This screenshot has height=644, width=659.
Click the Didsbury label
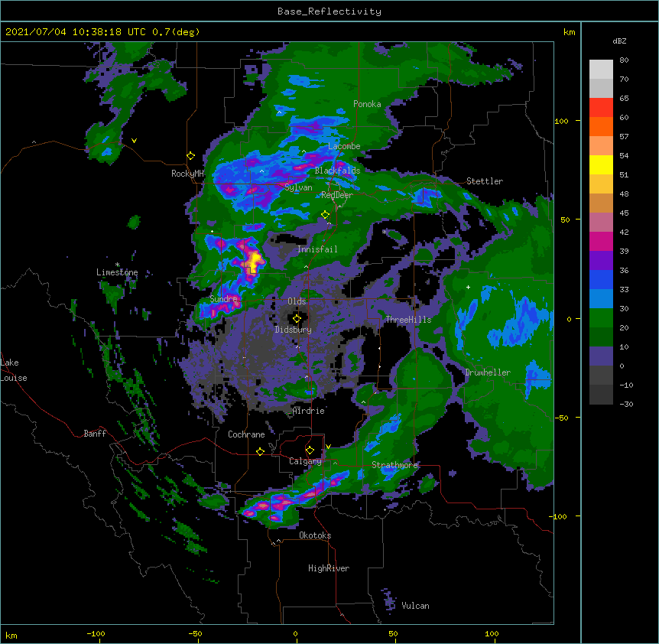pos(294,330)
